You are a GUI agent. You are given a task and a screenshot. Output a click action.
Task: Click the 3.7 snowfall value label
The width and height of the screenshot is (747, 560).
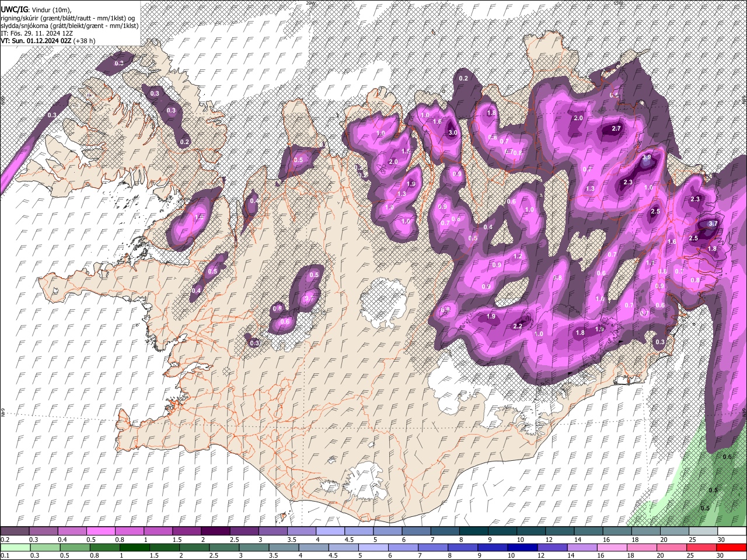point(713,223)
